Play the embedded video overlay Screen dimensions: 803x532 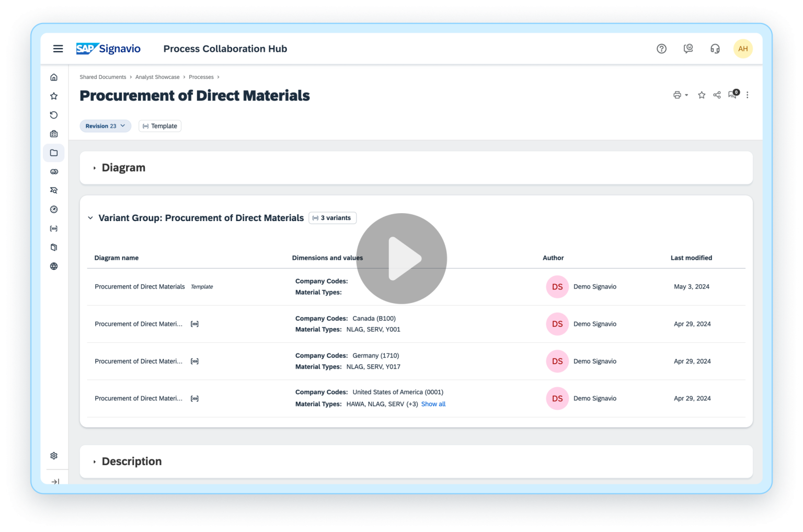coord(401,259)
